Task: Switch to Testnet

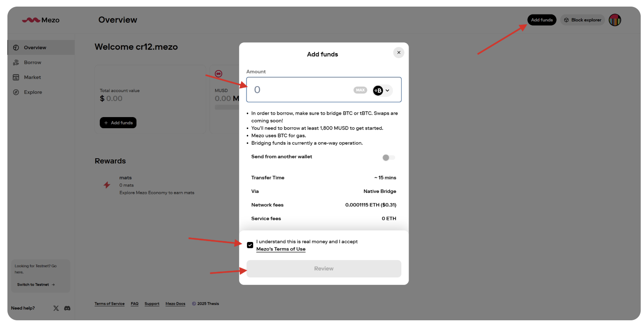Action: click(36, 284)
